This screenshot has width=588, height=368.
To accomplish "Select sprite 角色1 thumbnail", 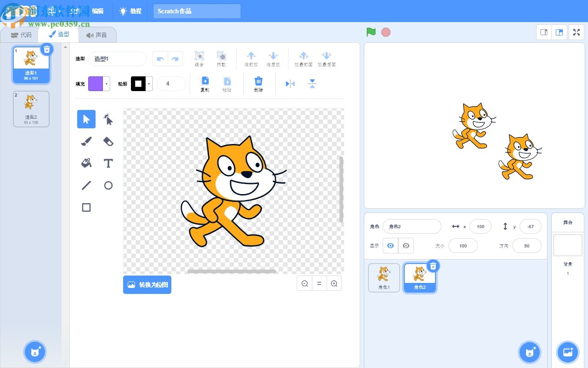I will 384,277.
